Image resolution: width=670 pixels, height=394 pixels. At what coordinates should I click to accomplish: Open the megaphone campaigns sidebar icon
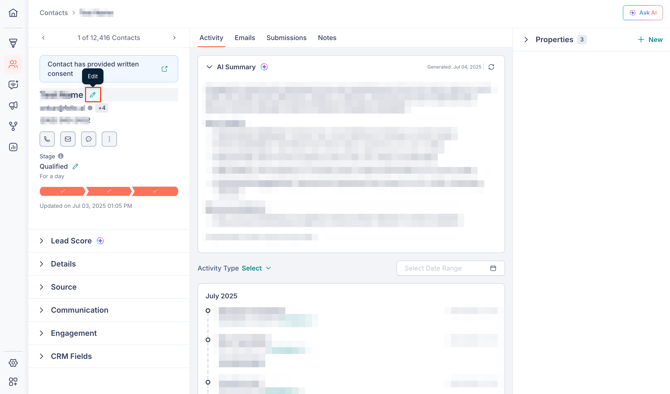pyautogui.click(x=13, y=105)
